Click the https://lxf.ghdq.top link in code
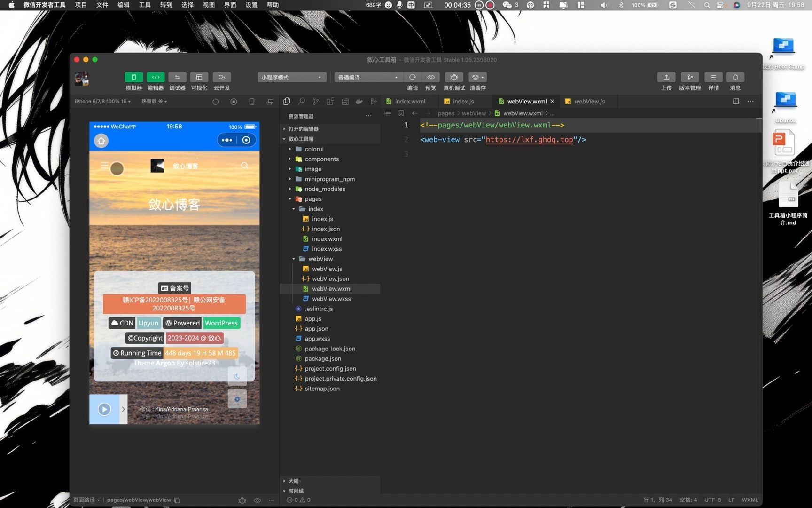 pyautogui.click(x=529, y=140)
